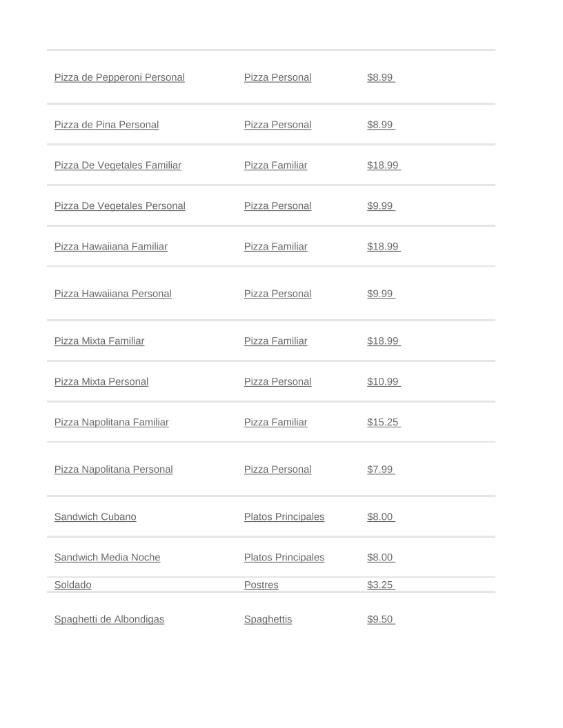Open the Postres category link

tap(261, 585)
